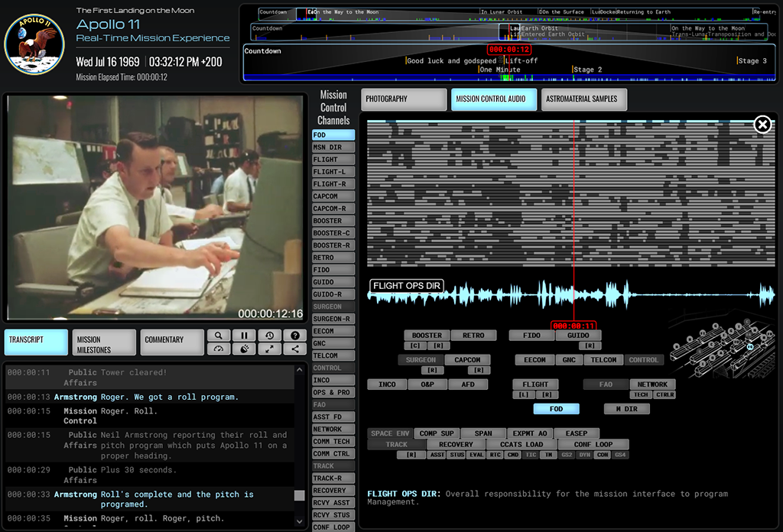Select CAPCOM in the Mission Control Channels list
Screen dimensions: 783x532
pos(333,196)
